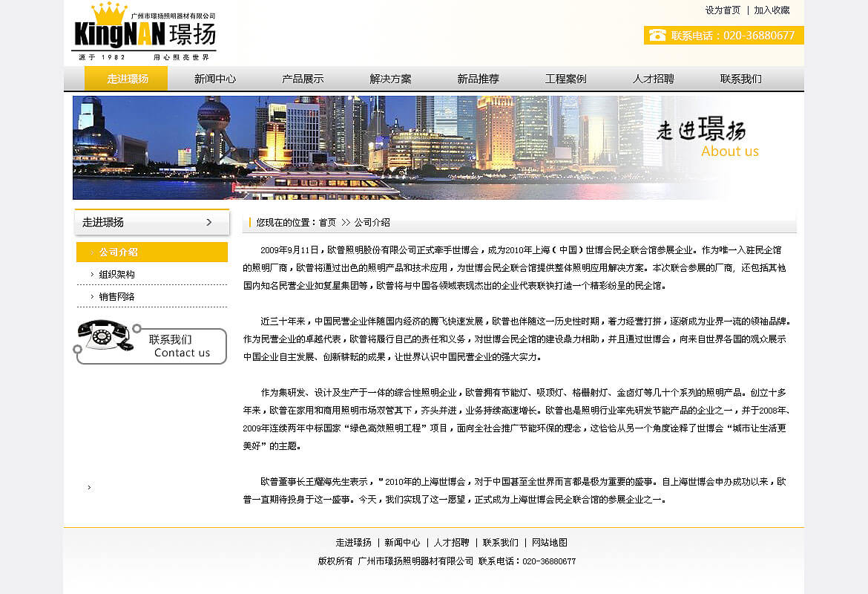Click the phone number 020-36880677 in the yellow banner
Viewport: 868px width, 594px height.
[759, 36]
